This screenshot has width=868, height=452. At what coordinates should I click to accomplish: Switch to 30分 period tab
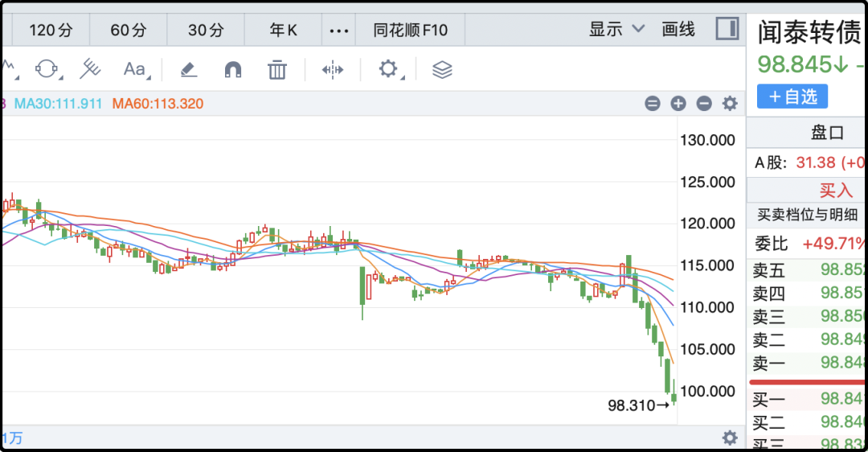[x=206, y=30]
